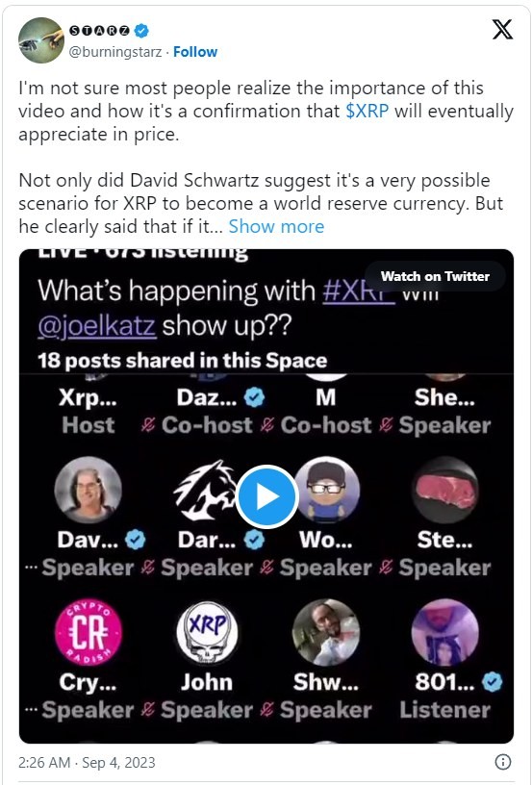Open the @joelkatz mention link
The height and width of the screenshot is (785, 532).
pyautogui.click(x=97, y=327)
